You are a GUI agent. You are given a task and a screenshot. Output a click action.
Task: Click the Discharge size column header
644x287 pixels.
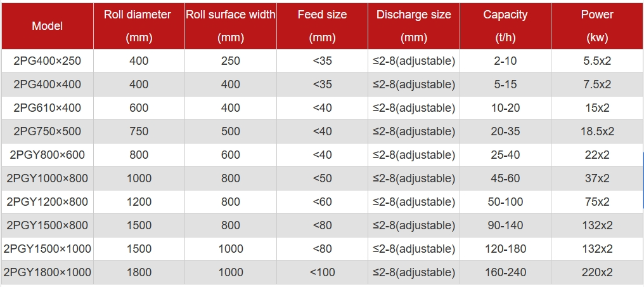(x=414, y=26)
